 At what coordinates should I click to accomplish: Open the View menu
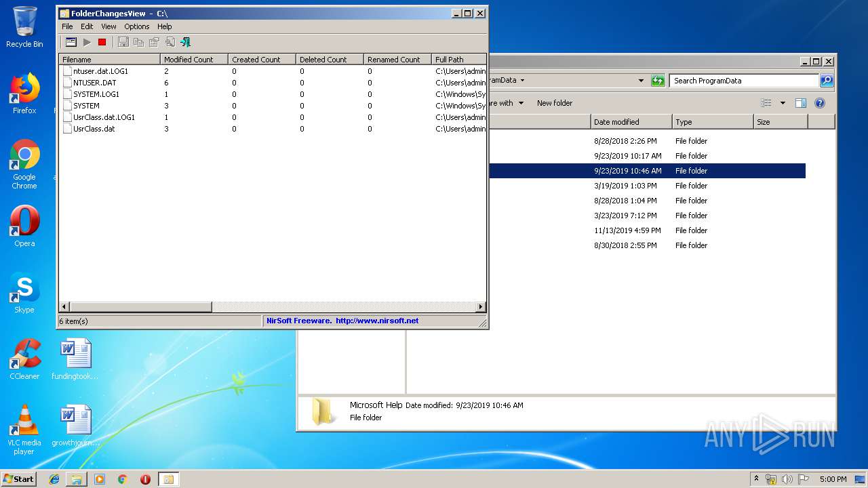point(108,26)
